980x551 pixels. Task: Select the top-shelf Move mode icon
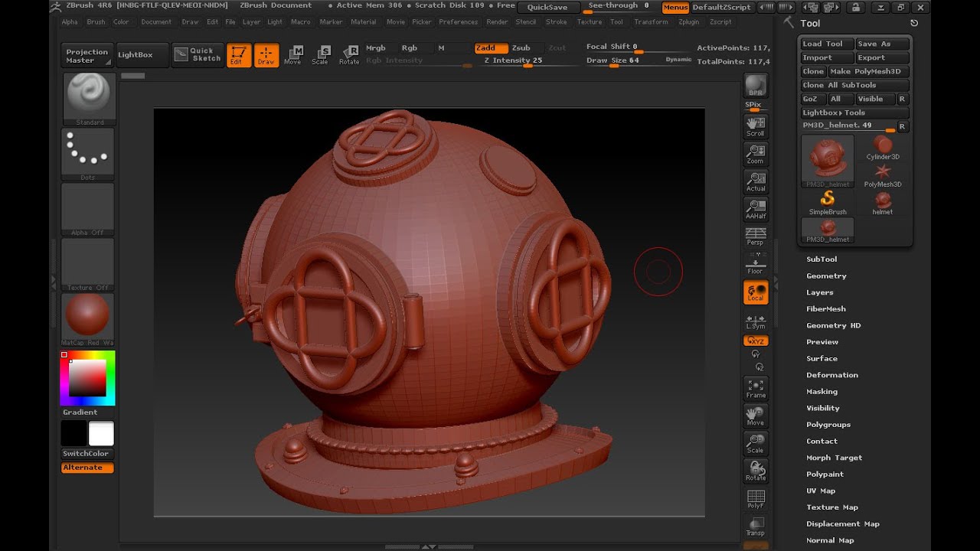point(293,55)
